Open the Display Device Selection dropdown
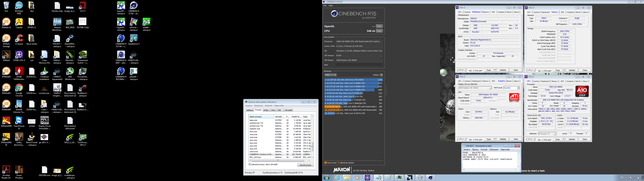The height and width of the screenshot is (181, 644). pyautogui.click(x=475, y=88)
